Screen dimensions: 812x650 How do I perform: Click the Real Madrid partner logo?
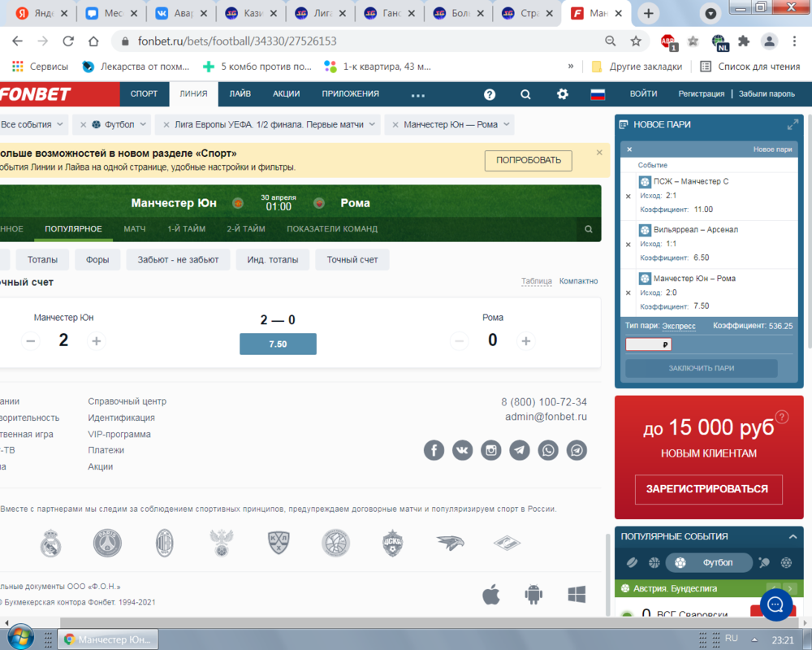tap(50, 544)
